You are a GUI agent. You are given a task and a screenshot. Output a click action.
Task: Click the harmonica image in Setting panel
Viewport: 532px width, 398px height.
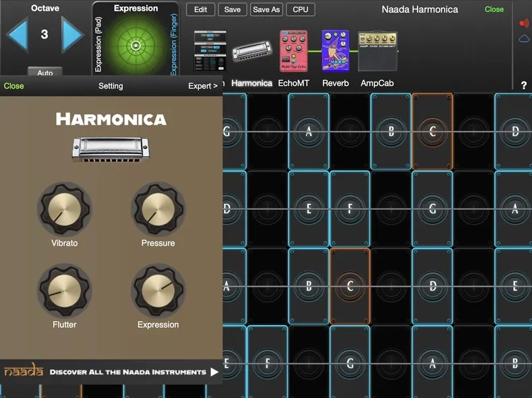[x=111, y=149]
